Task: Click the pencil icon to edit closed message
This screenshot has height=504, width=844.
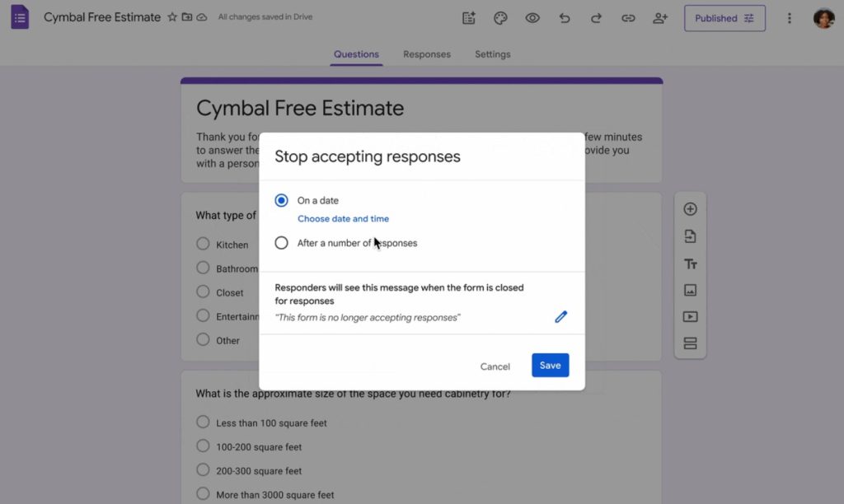Action: 561,317
